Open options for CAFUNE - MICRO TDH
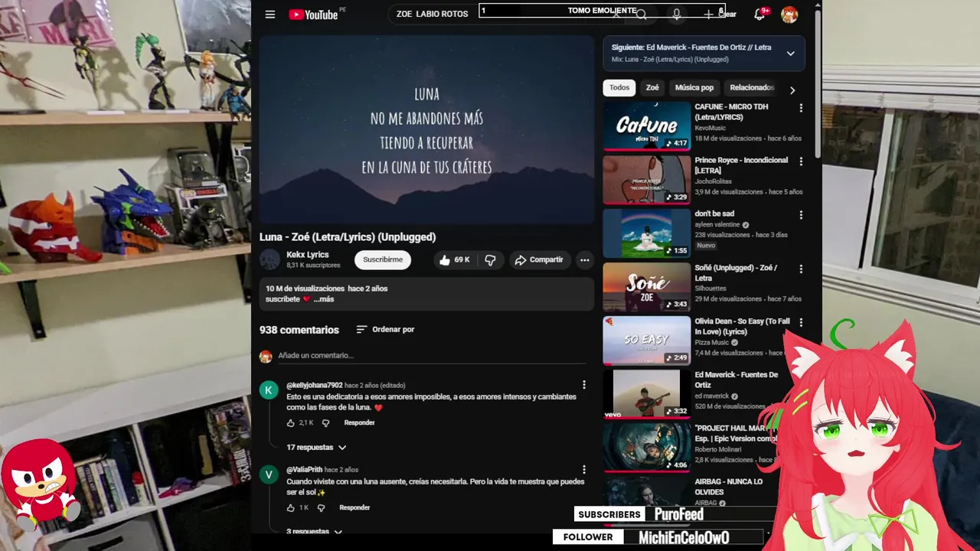This screenshot has width=980, height=551. point(801,108)
